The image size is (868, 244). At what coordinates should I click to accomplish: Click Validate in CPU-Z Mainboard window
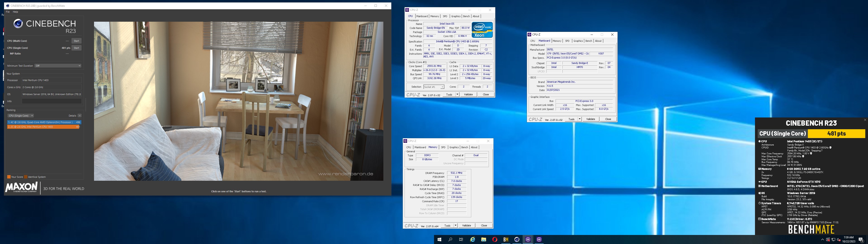click(591, 119)
